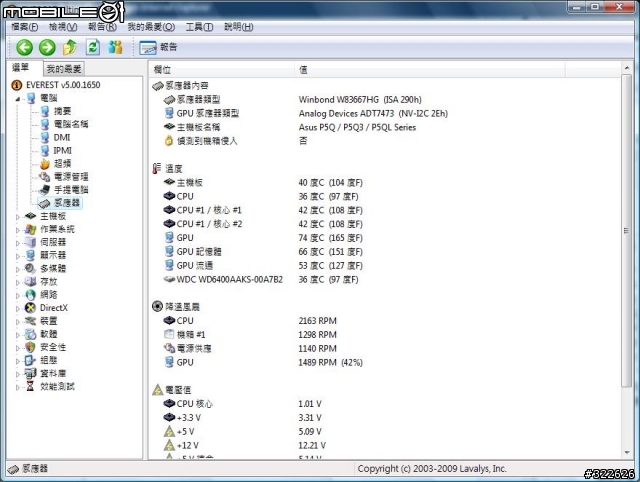Open the 報告(R) menu
The height and width of the screenshot is (482, 640).
pyautogui.click(x=102, y=27)
